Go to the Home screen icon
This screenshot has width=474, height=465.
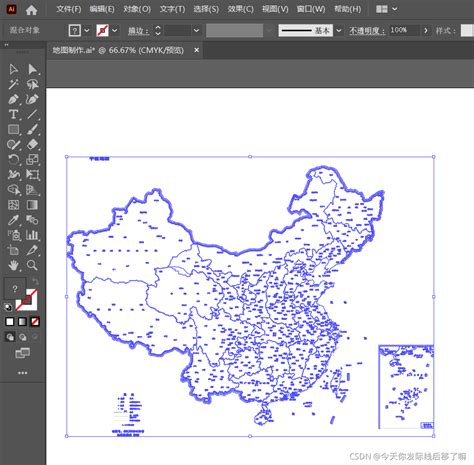pos(31,10)
